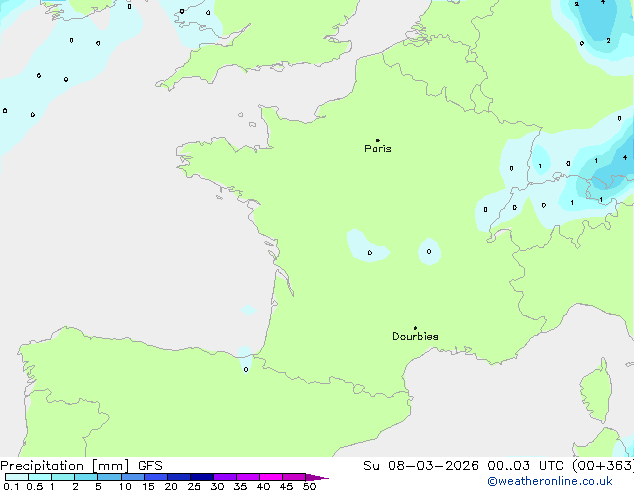Screen dimensions: 634x490
Task: Pick the 30–35 mm purple legend swatch
Action: [225, 477]
